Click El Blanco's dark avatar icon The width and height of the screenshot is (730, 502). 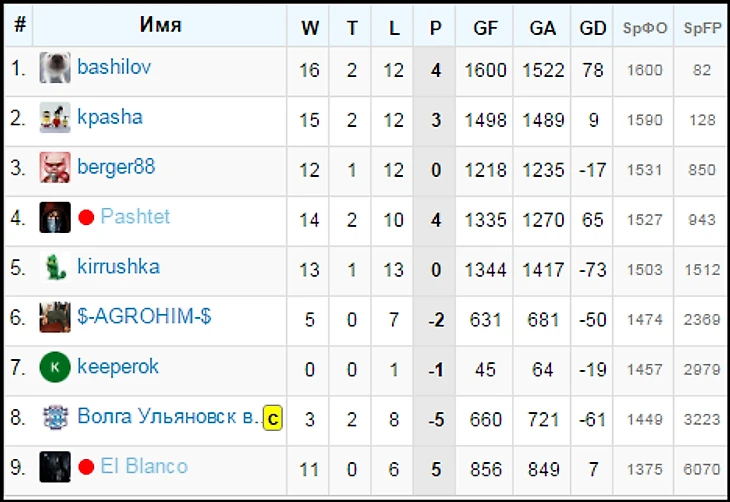coord(55,467)
